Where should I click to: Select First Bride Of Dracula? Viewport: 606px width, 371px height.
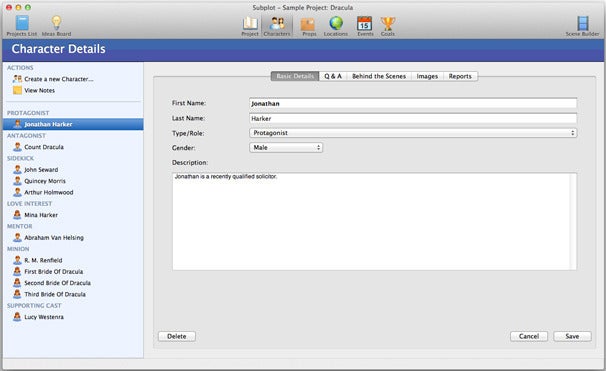tap(54, 272)
